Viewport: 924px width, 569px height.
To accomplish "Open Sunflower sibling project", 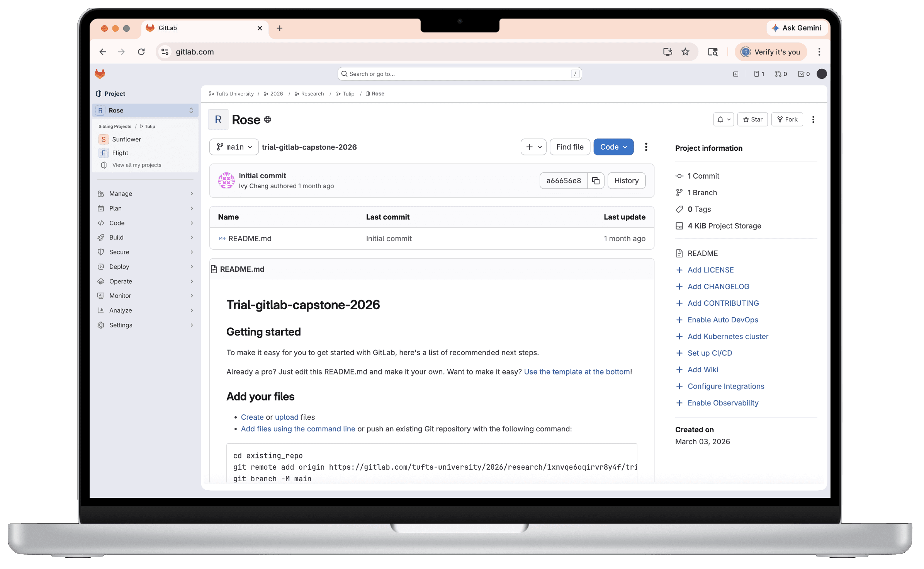I will [126, 139].
